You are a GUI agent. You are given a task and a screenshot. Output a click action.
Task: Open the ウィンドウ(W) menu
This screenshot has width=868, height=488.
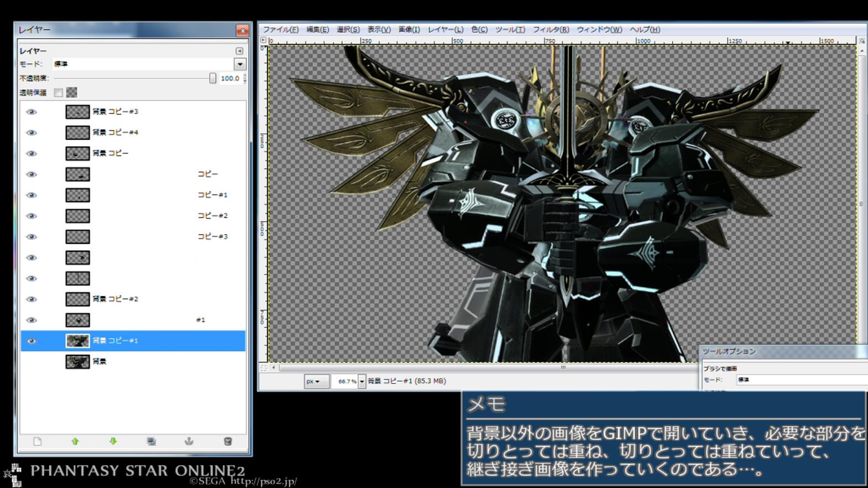tap(600, 30)
